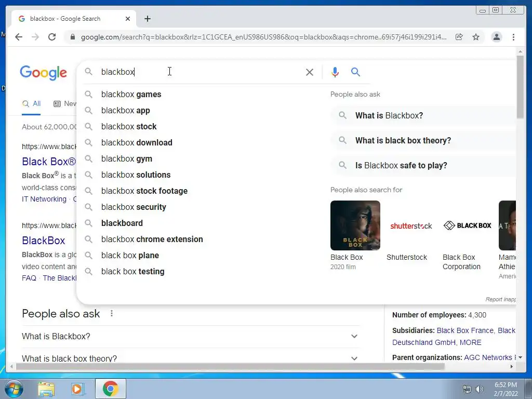532x399 pixels.
Task: Open the Chrome three-dot menu
Action: pyautogui.click(x=513, y=37)
